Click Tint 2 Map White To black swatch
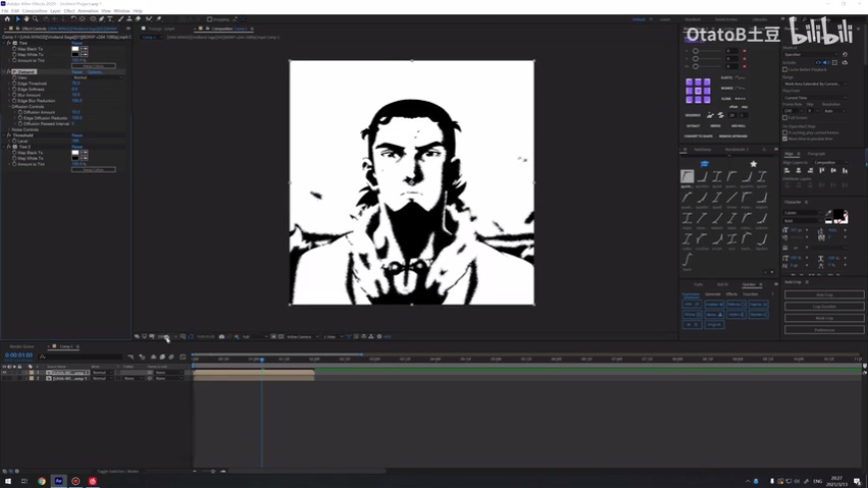This screenshot has width=868, height=488. click(x=75, y=159)
